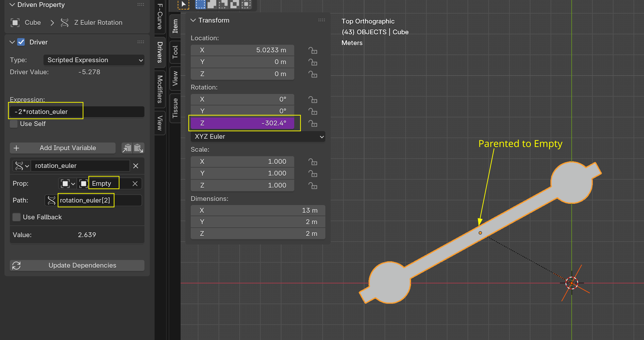
Task: Click the Rotation X field 0°
Action: coord(243,100)
